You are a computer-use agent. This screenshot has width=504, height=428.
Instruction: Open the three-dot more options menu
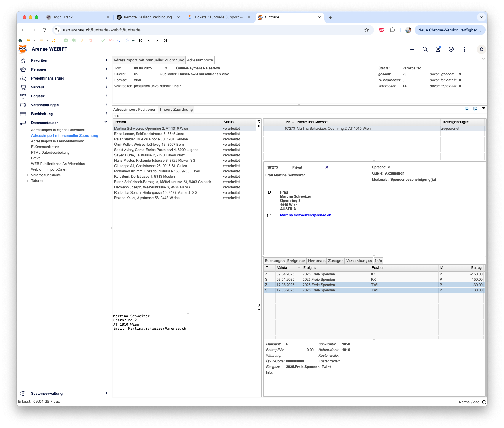point(464,49)
